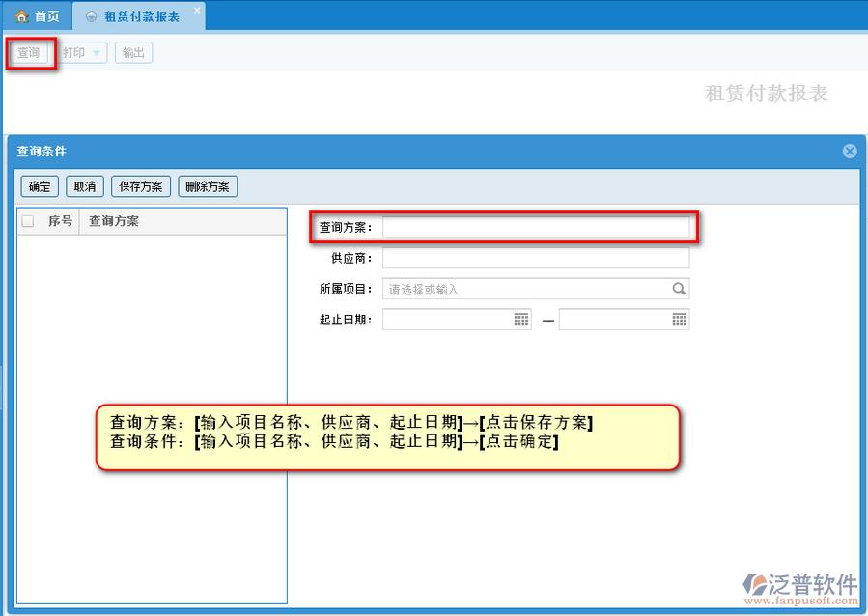
Task: Close the 查询条件 dialog
Action: click(x=850, y=151)
